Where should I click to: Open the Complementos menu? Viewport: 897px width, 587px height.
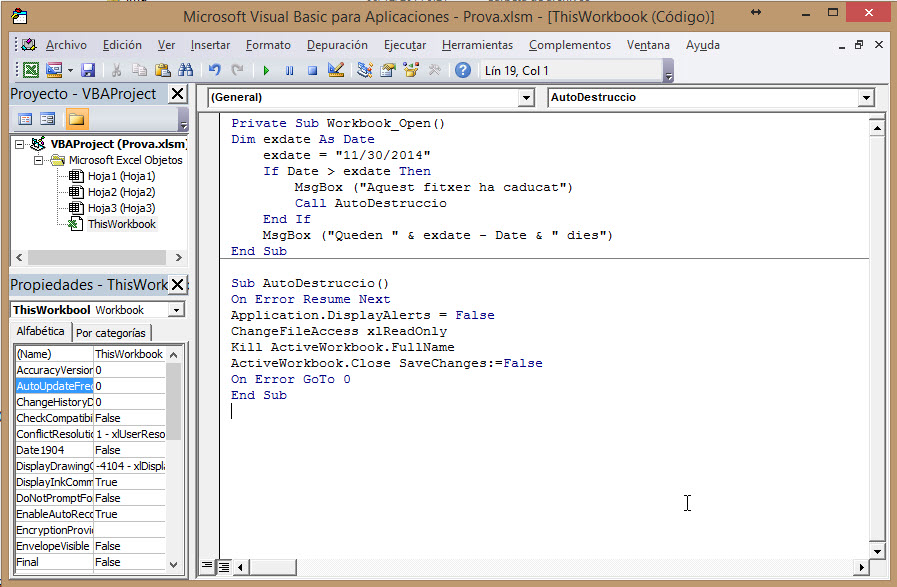(x=570, y=45)
